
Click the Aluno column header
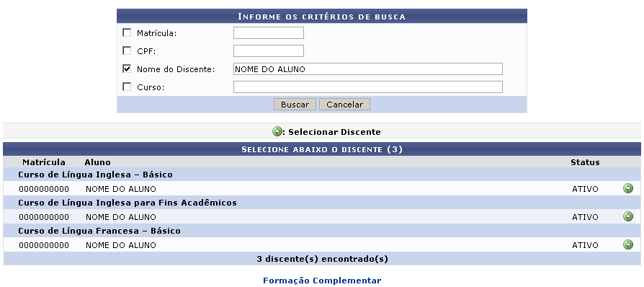pyautogui.click(x=97, y=162)
